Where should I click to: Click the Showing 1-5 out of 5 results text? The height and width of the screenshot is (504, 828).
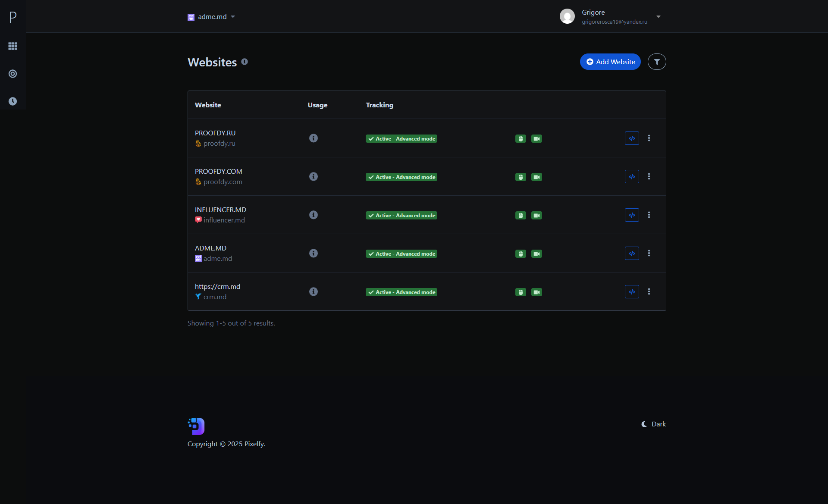(x=231, y=323)
